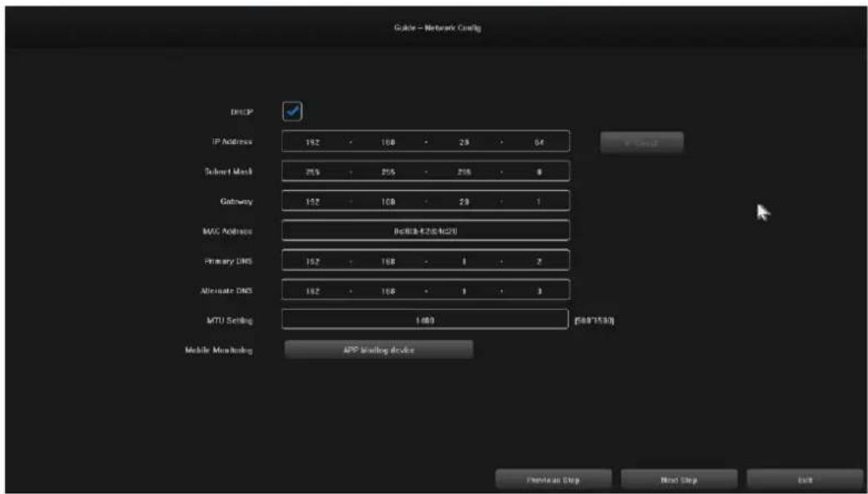Click the Subnet Mask label
This screenshot has width=868, height=494.
(x=229, y=172)
